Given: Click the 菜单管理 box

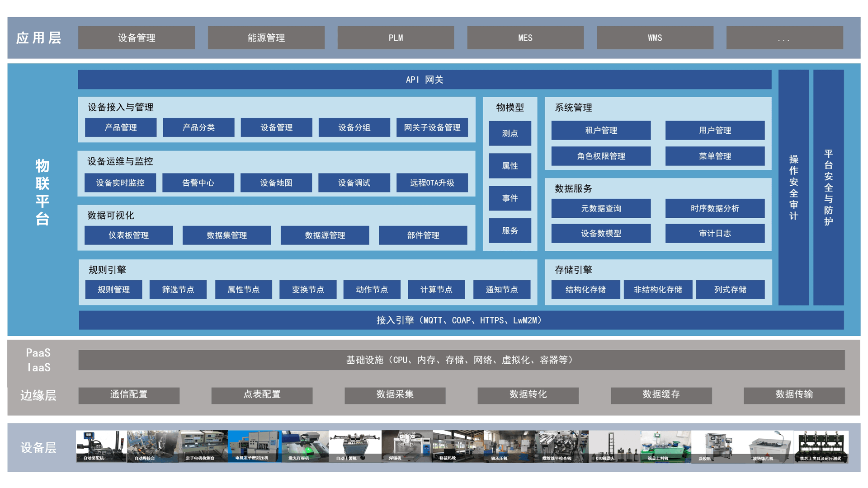Looking at the screenshot, I should click(715, 156).
